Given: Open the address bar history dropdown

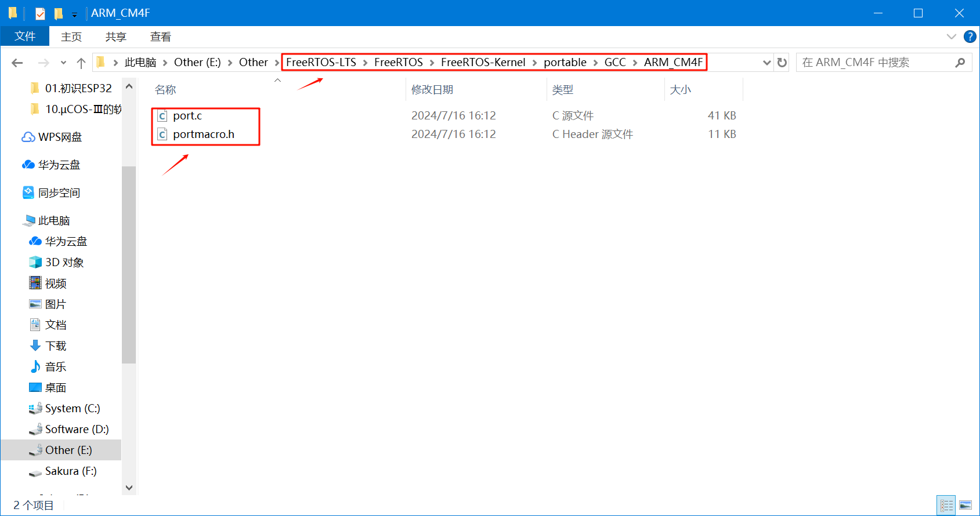Looking at the screenshot, I should pyautogui.click(x=766, y=63).
